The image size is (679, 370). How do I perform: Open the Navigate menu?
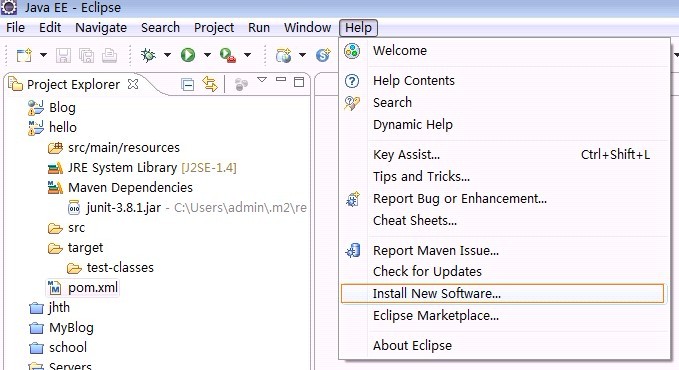(101, 27)
